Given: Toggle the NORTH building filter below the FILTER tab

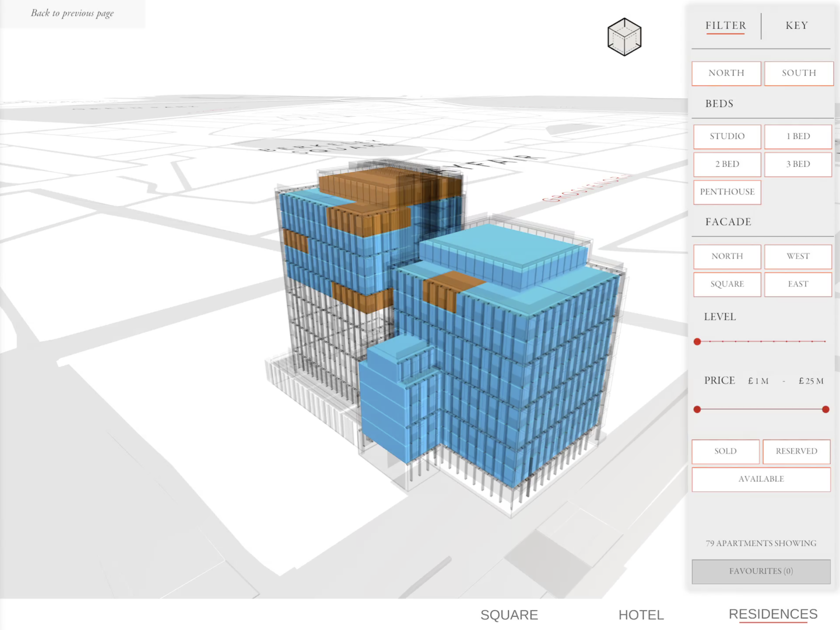Looking at the screenshot, I should tap(726, 73).
